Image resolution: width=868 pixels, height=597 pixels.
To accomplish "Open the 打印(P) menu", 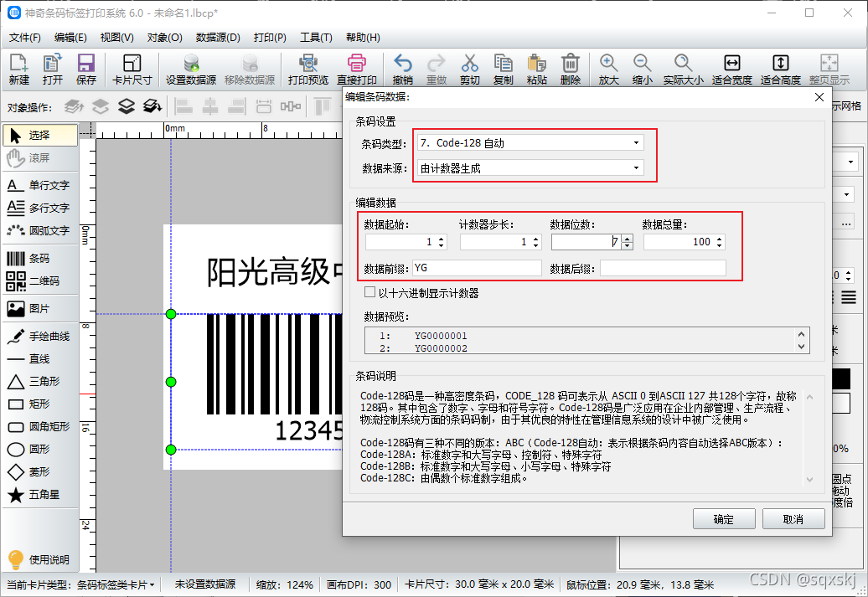I will [x=270, y=38].
